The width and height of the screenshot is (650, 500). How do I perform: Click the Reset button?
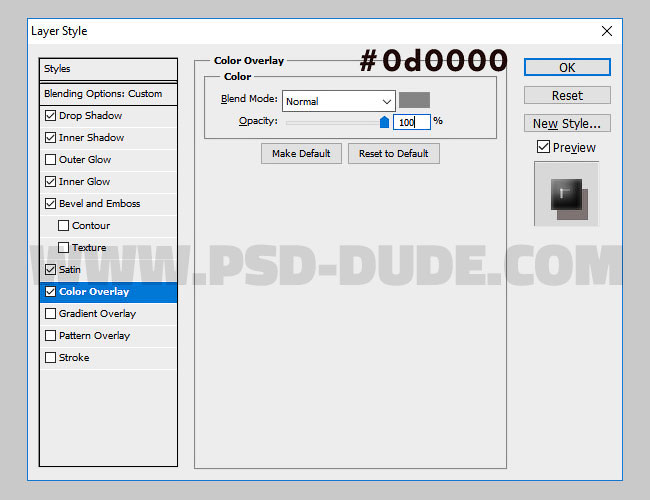click(x=567, y=95)
